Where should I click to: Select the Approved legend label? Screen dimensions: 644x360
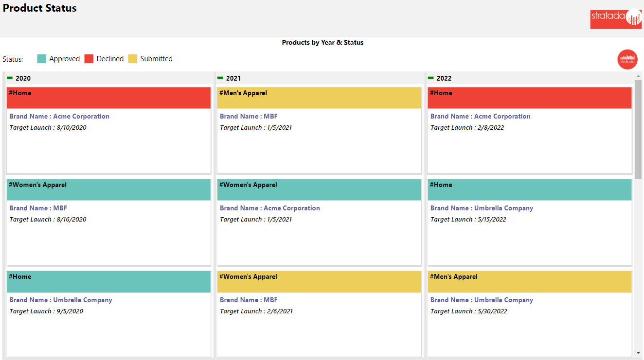click(x=65, y=59)
